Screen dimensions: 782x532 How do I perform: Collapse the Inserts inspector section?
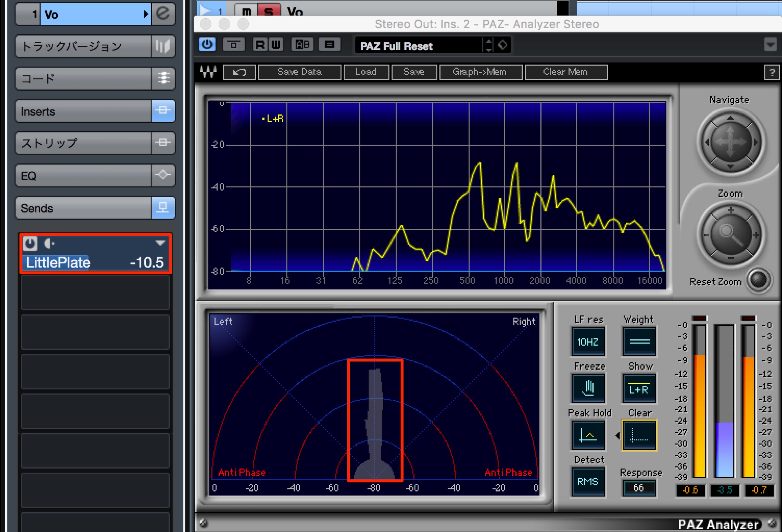pos(84,111)
